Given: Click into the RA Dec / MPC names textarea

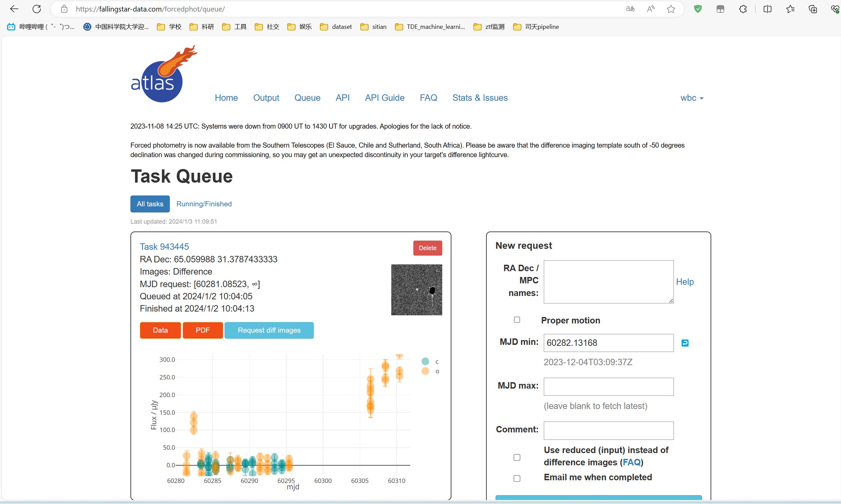Looking at the screenshot, I should click(x=608, y=282).
